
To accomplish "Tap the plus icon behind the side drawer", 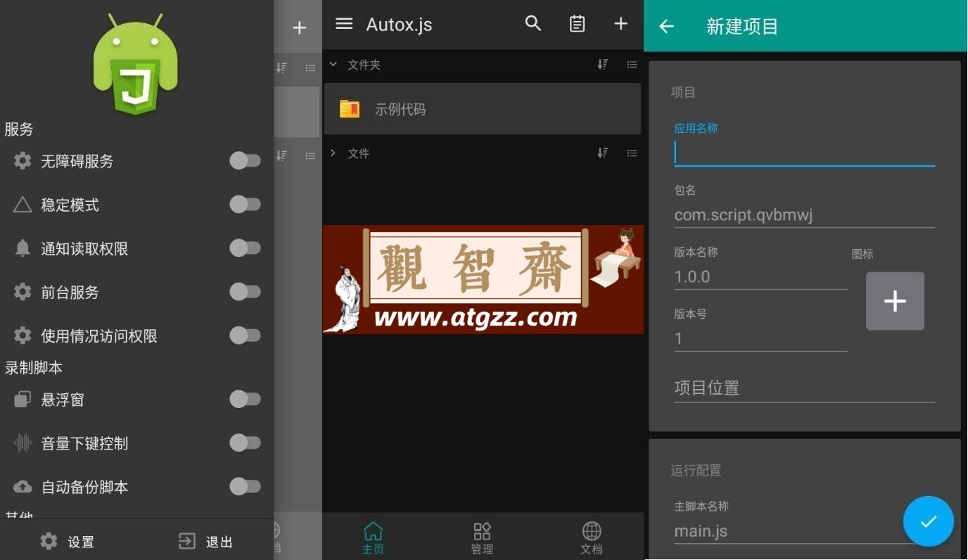I will click(x=300, y=28).
